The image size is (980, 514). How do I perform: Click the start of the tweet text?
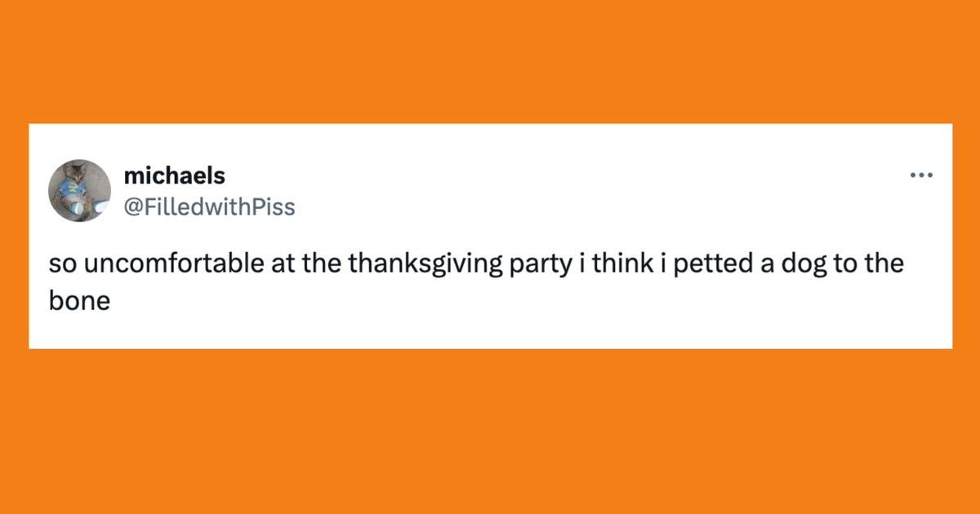[57, 263]
